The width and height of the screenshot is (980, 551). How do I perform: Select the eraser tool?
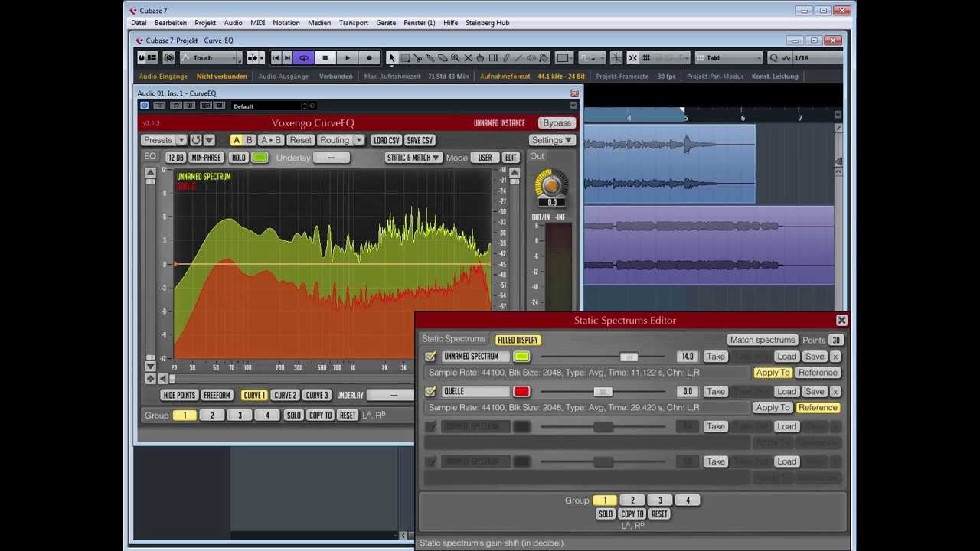[x=443, y=58]
